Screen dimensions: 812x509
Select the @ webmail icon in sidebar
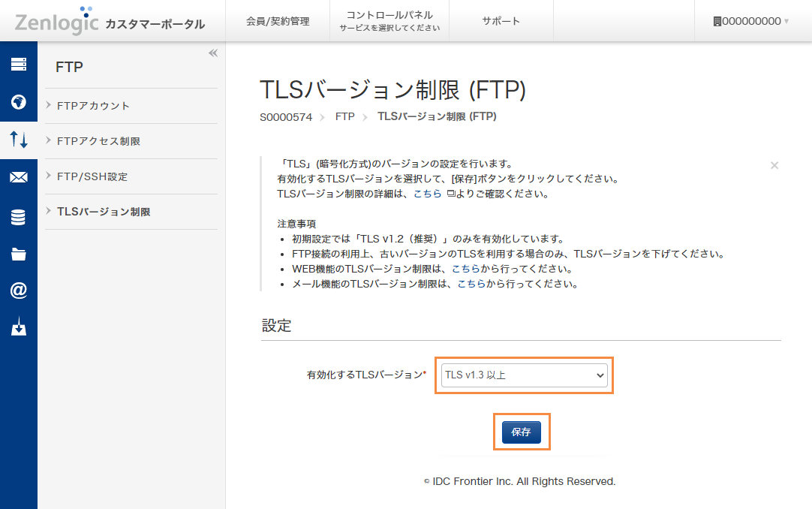[18, 291]
